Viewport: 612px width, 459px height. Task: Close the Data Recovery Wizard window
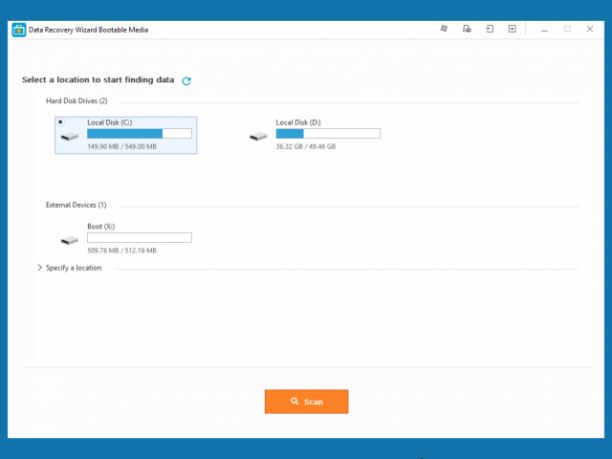590,29
